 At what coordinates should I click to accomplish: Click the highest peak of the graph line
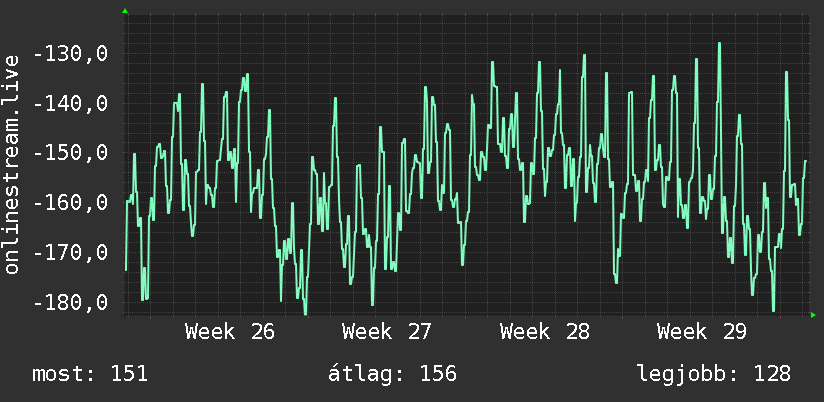click(x=719, y=44)
